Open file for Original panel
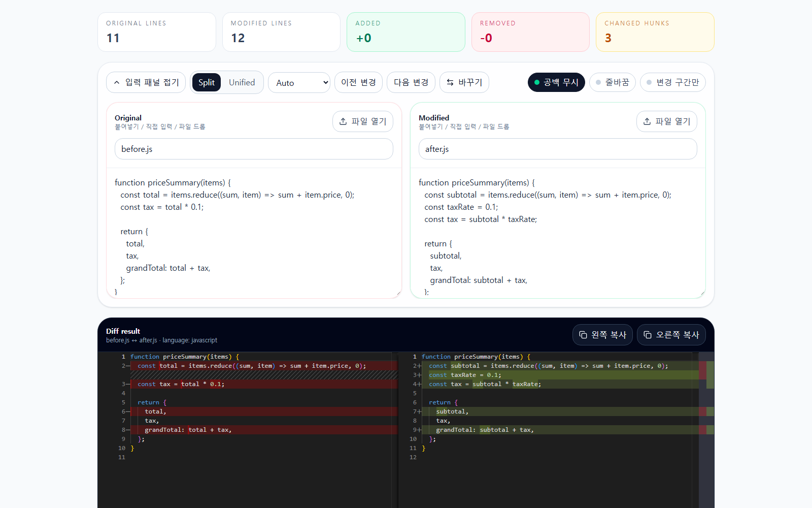812x508 pixels. pyautogui.click(x=363, y=121)
